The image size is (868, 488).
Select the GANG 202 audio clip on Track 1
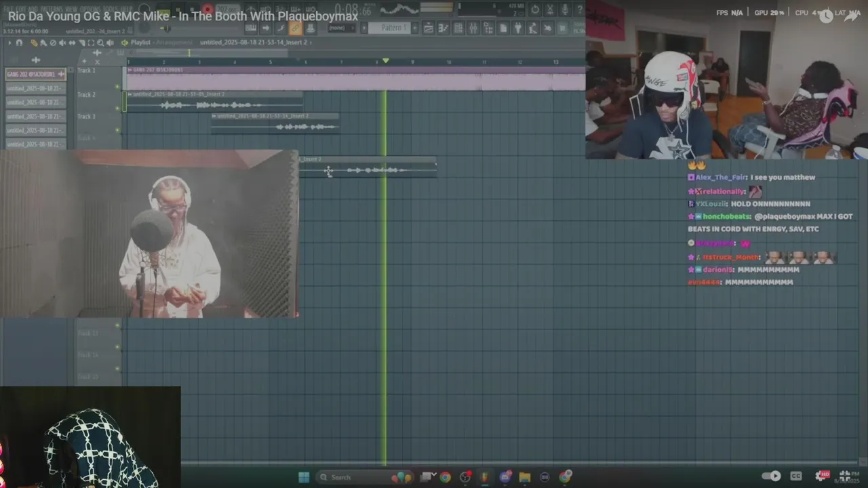tap(355, 79)
